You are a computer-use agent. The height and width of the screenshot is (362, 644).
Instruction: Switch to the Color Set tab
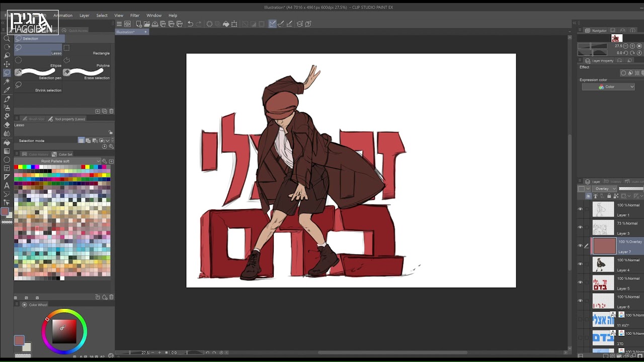click(x=63, y=154)
